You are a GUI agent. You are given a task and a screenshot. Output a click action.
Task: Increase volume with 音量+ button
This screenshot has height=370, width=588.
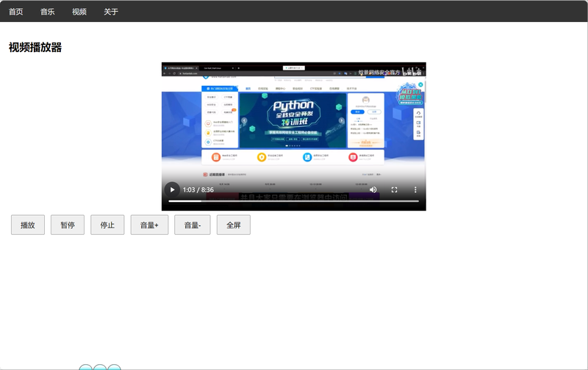click(x=149, y=225)
